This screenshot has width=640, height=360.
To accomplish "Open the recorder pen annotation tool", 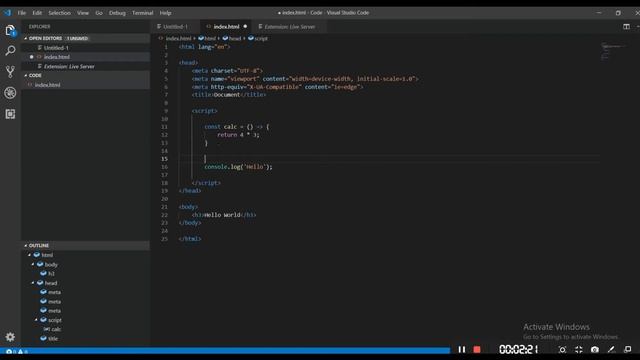I will [611, 350].
